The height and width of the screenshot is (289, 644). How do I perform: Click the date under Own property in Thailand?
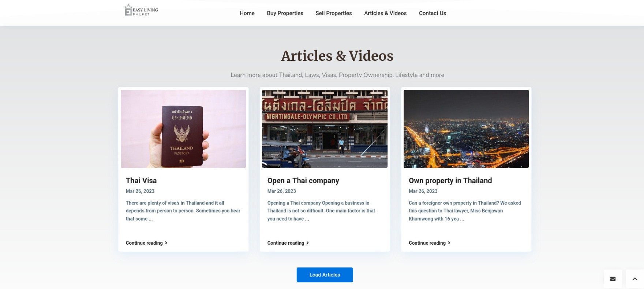click(x=423, y=191)
